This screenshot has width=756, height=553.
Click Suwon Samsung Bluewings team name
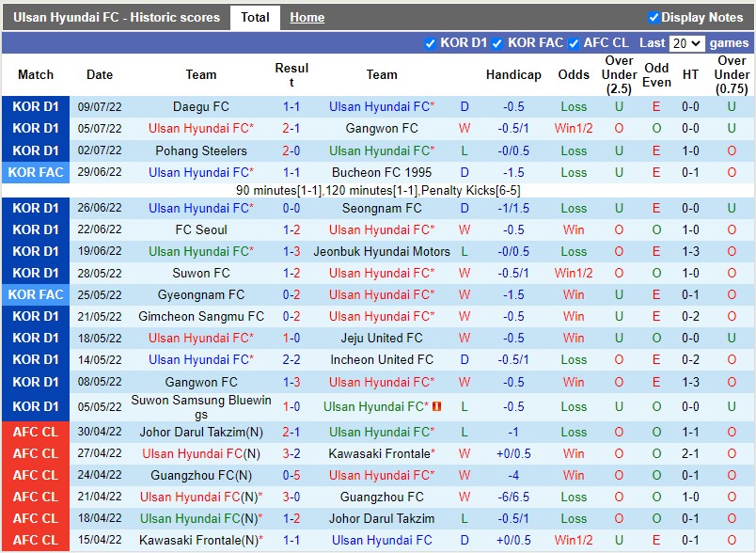[201, 407]
